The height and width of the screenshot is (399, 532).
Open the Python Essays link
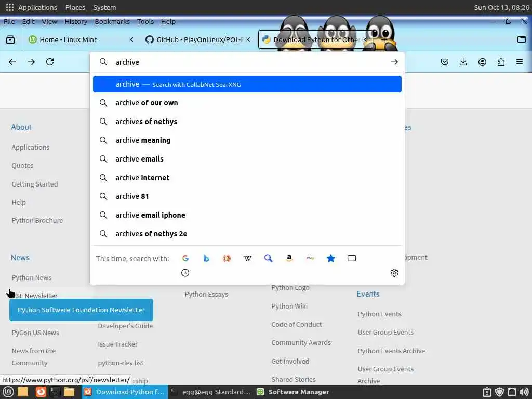206,294
